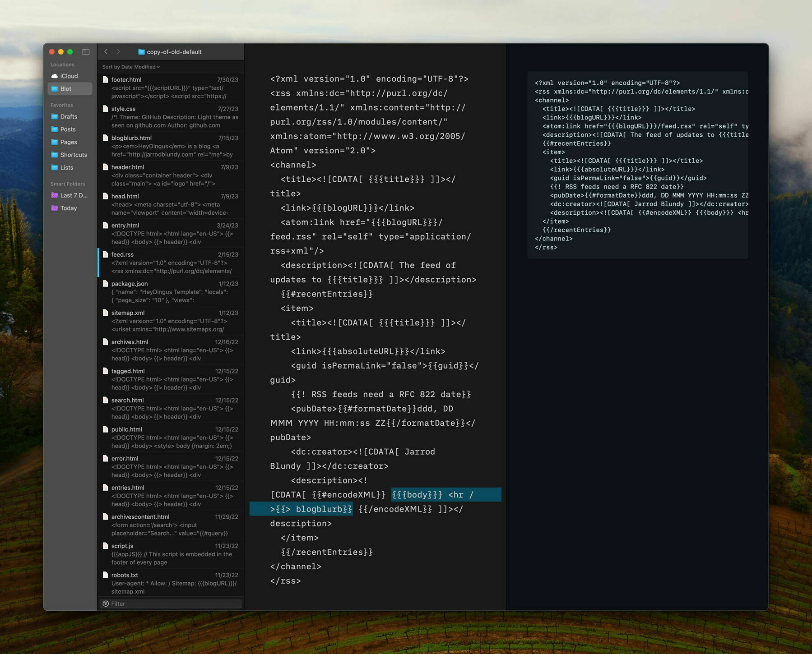
Task: Click the 2/15/23 date on feed.rss
Action: click(x=228, y=254)
